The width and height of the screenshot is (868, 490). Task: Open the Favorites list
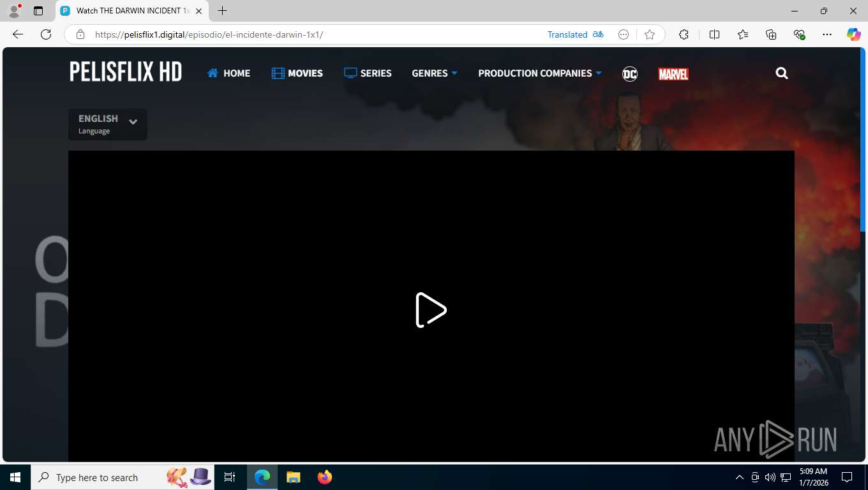(743, 34)
